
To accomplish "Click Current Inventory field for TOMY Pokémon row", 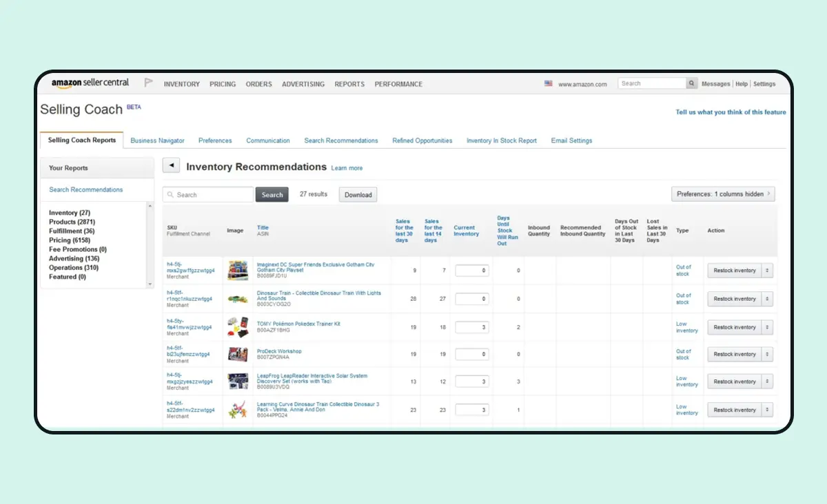I will [472, 327].
